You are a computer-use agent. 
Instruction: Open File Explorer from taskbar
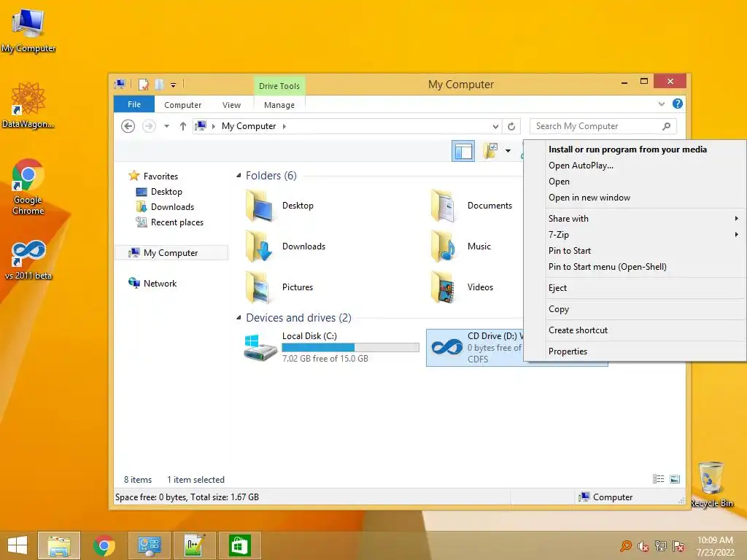[x=59, y=545]
